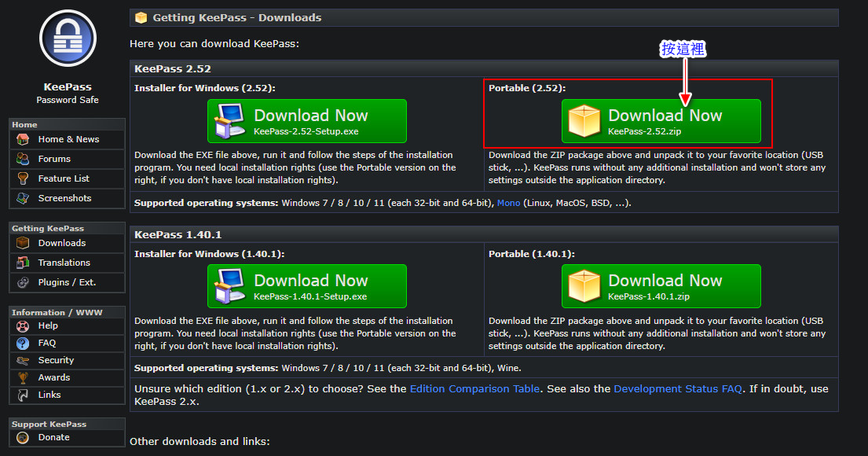Click 'Installer for Windows (2.52):' label
The height and width of the screenshot is (456, 868).
[205, 88]
